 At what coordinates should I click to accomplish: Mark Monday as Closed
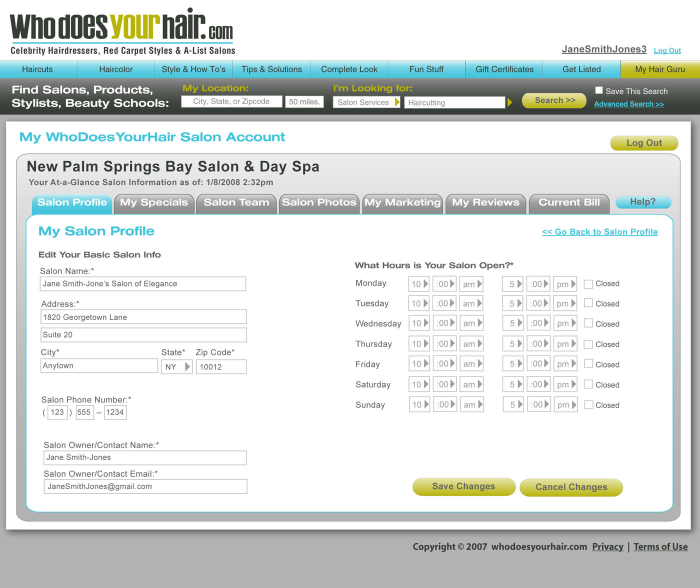[x=588, y=283]
